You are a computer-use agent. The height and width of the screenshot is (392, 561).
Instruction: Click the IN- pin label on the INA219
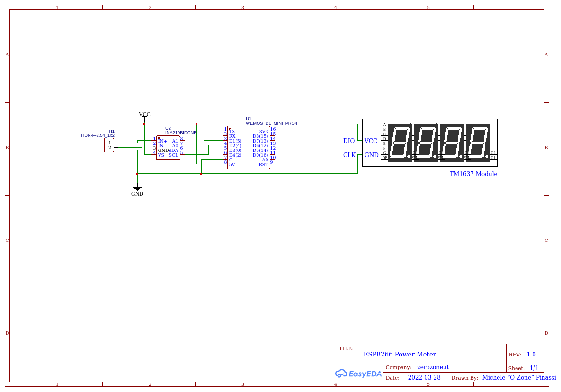pos(162,145)
